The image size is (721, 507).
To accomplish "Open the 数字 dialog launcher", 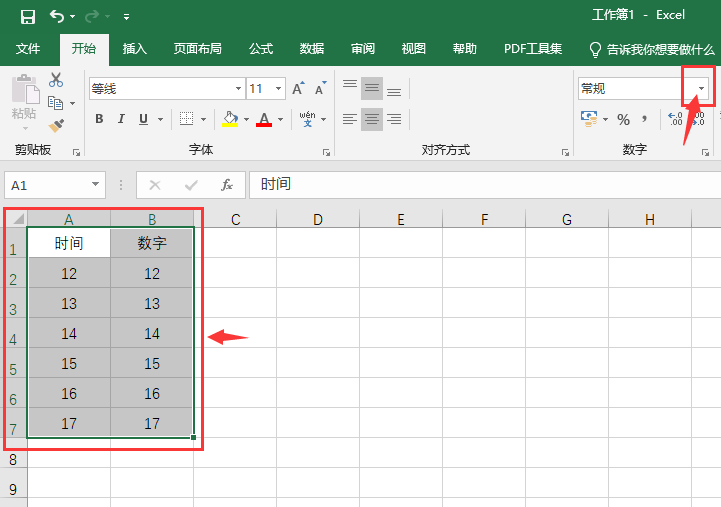I will pyautogui.click(x=705, y=152).
